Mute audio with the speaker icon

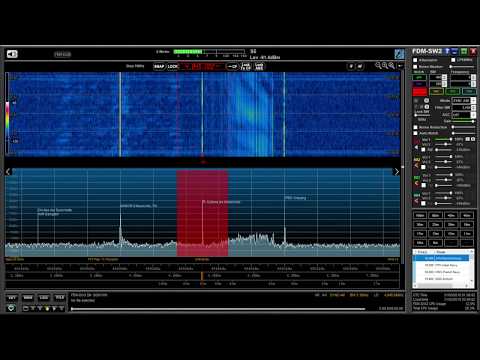[x=12, y=54]
